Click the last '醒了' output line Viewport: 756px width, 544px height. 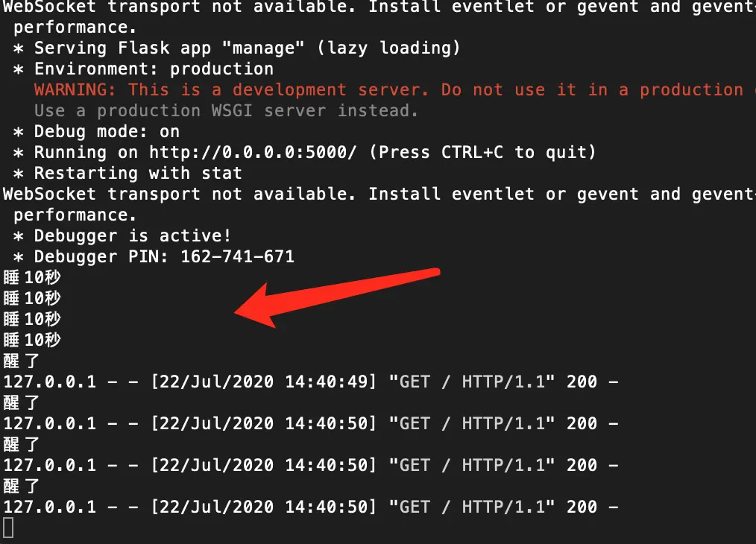(21, 486)
